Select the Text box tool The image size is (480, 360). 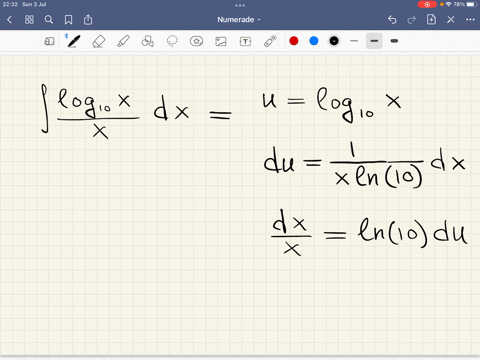point(245,41)
